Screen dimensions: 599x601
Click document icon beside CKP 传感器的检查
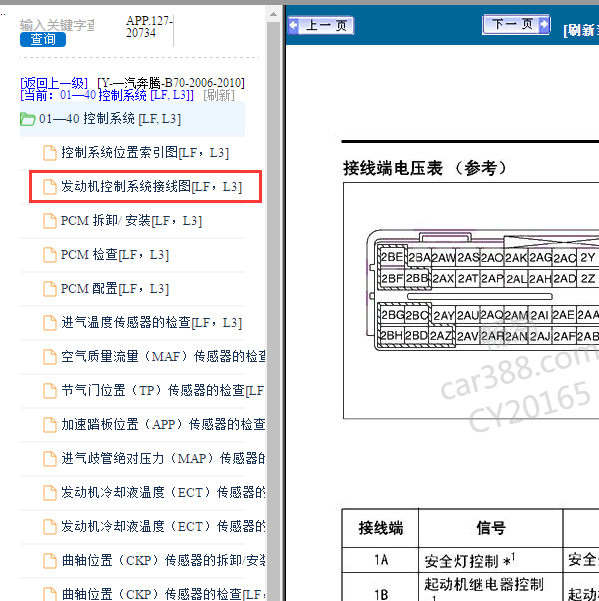[x=50, y=594]
